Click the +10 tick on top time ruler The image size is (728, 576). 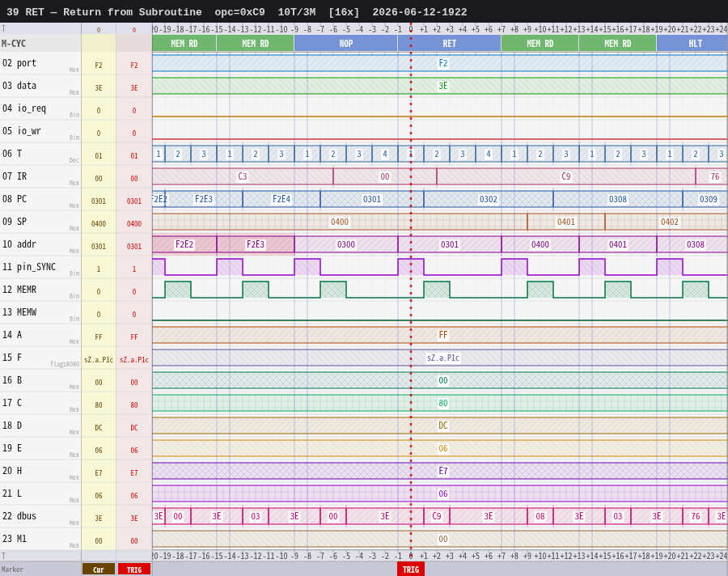pyautogui.click(x=540, y=29)
